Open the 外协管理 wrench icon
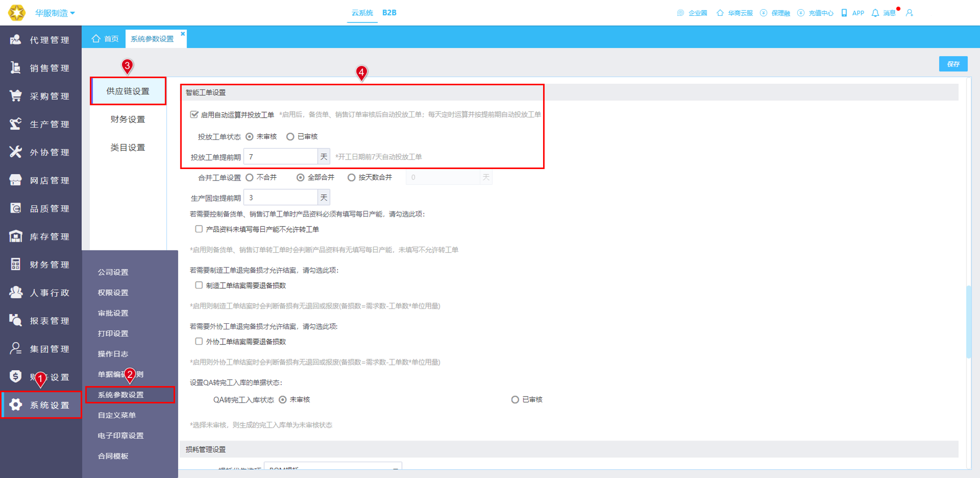This screenshot has width=980, height=478. point(15,152)
